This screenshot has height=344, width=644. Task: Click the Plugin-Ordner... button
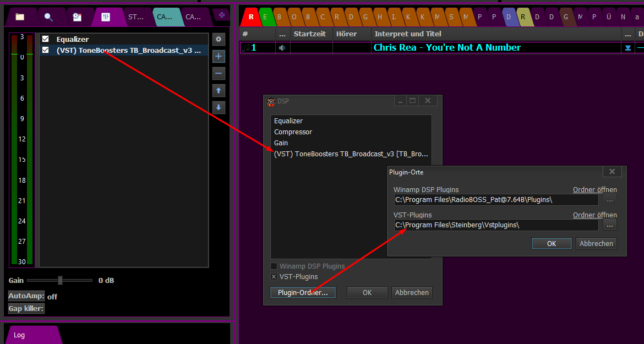303,293
